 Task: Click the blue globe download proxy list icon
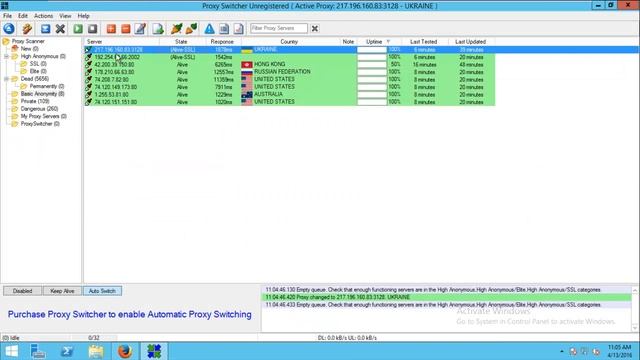coord(9,29)
